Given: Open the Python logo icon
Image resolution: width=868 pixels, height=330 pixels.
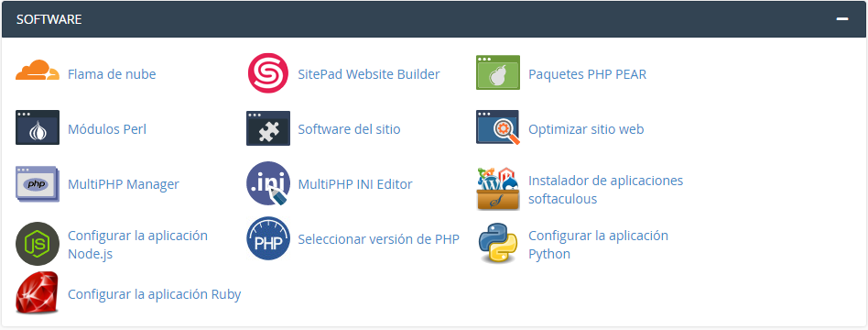Looking at the screenshot, I should [x=498, y=242].
